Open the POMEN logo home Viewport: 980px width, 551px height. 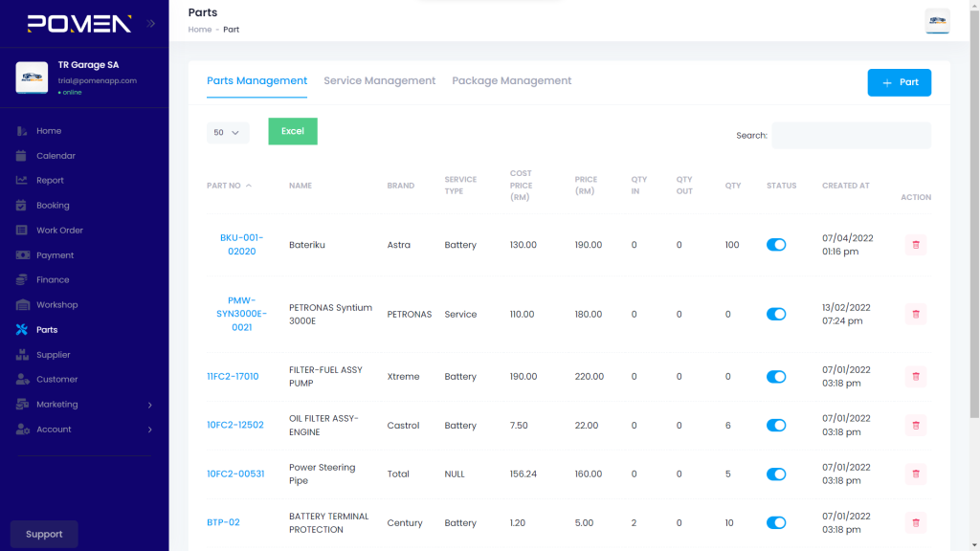[79, 24]
